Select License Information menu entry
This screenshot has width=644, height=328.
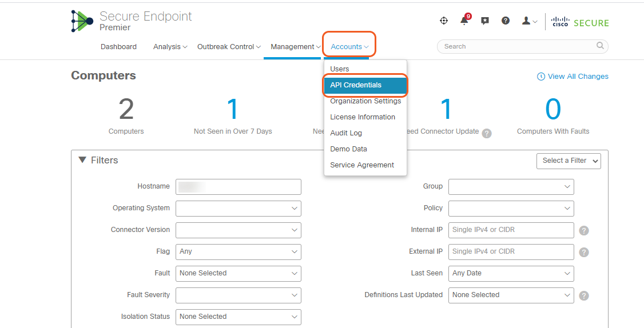(365, 117)
